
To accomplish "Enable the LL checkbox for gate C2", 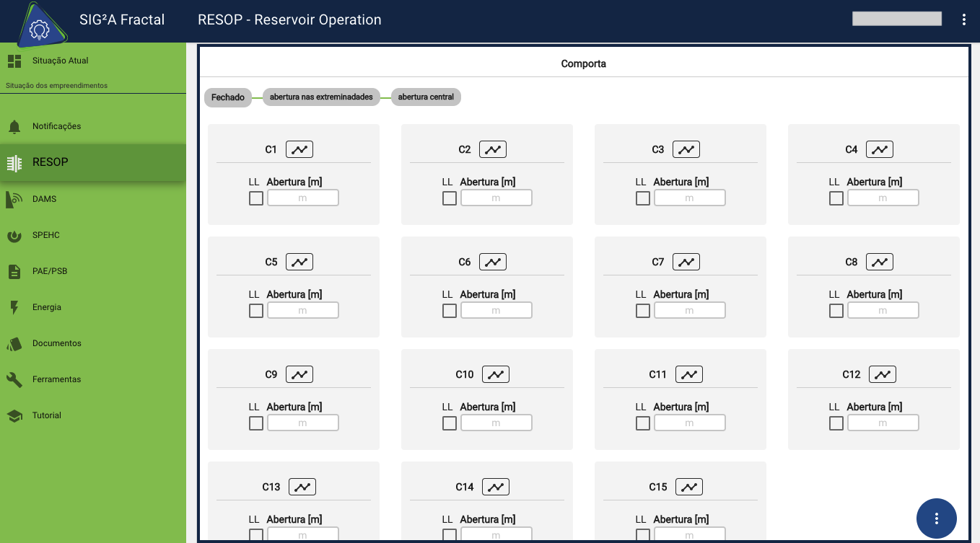I will click(x=450, y=198).
